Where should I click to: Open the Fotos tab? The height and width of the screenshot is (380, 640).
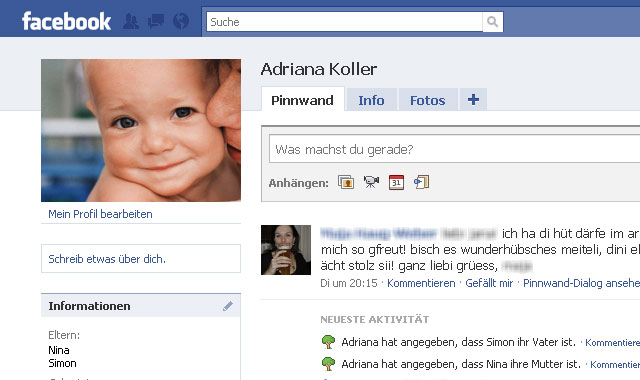click(x=427, y=100)
